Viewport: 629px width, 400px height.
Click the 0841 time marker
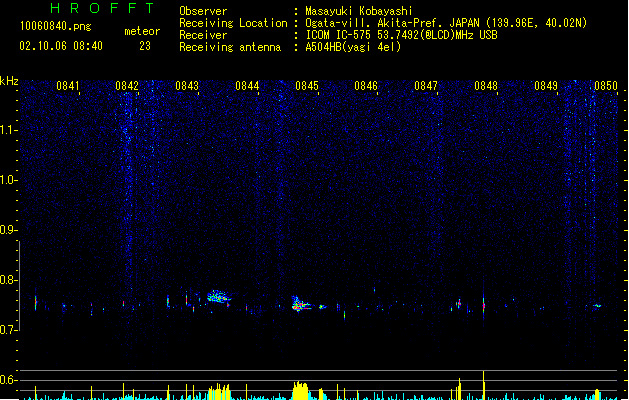[67, 86]
